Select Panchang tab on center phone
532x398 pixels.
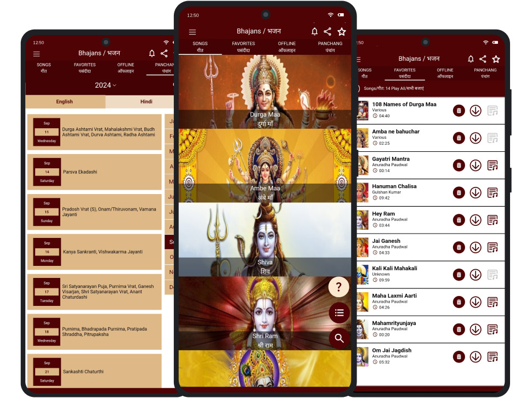pyautogui.click(x=330, y=47)
